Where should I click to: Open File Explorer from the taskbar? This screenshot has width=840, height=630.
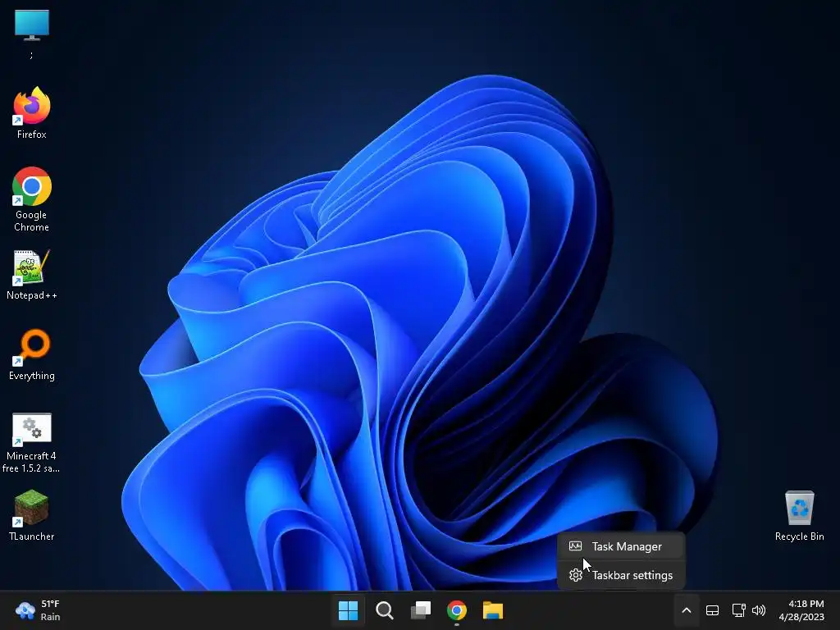tap(493, 610)
